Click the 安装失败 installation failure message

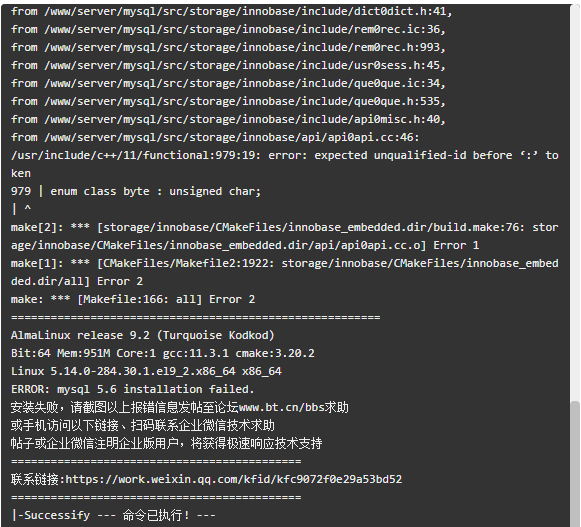pyautogui.click(x=180, y=407)
